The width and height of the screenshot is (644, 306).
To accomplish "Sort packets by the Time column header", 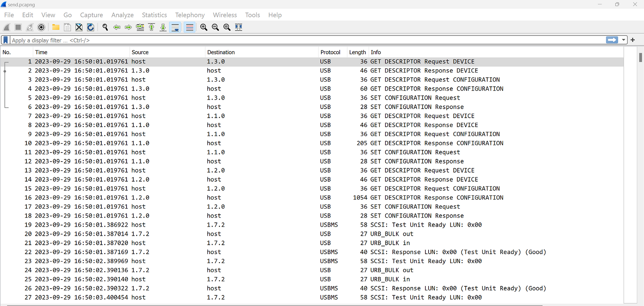I will click(81, 52).
